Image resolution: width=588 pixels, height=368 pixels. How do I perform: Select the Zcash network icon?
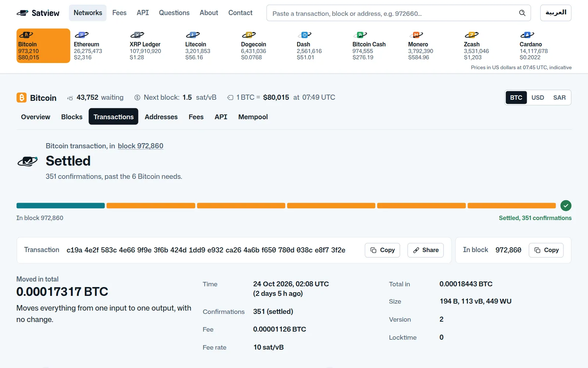(472, 35)
